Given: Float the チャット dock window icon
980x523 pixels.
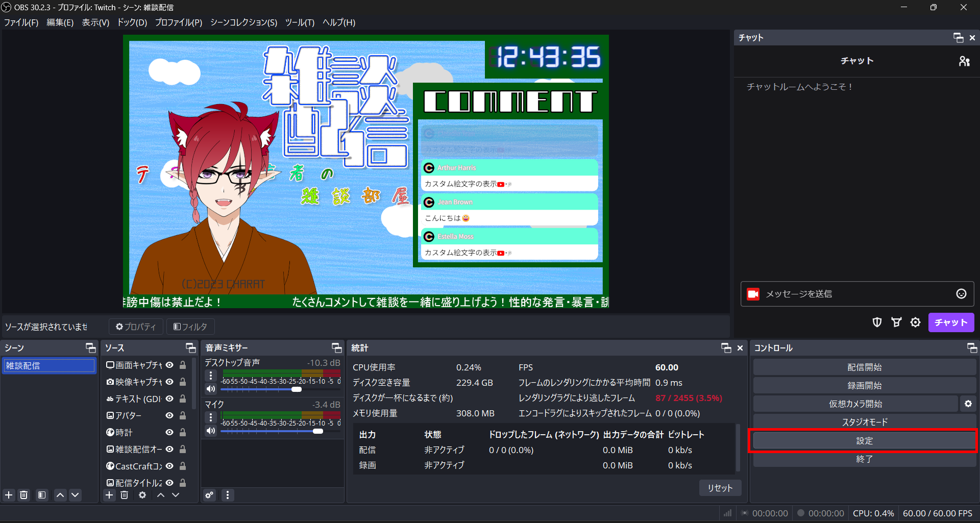Looking at the screenshot, I should pyautogui.click(x=958, y=38).
